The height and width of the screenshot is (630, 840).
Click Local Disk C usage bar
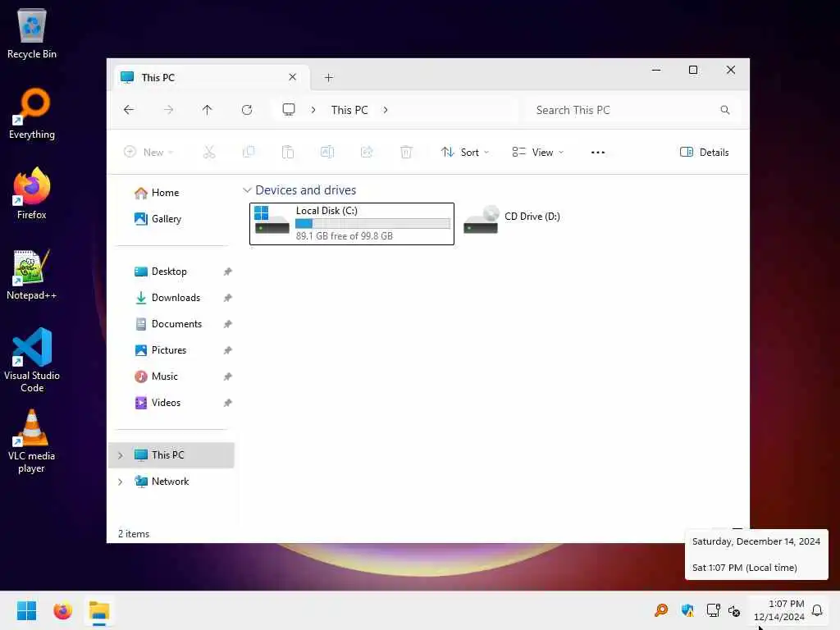[373, 224]
